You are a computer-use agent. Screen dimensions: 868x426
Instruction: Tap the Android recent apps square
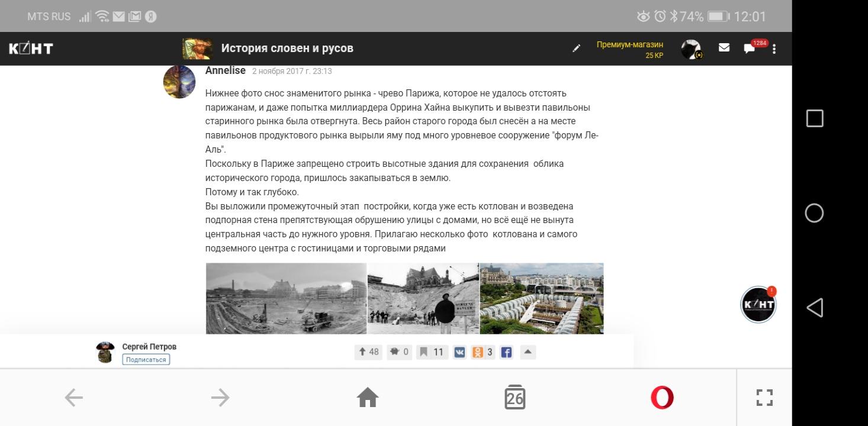815,118
